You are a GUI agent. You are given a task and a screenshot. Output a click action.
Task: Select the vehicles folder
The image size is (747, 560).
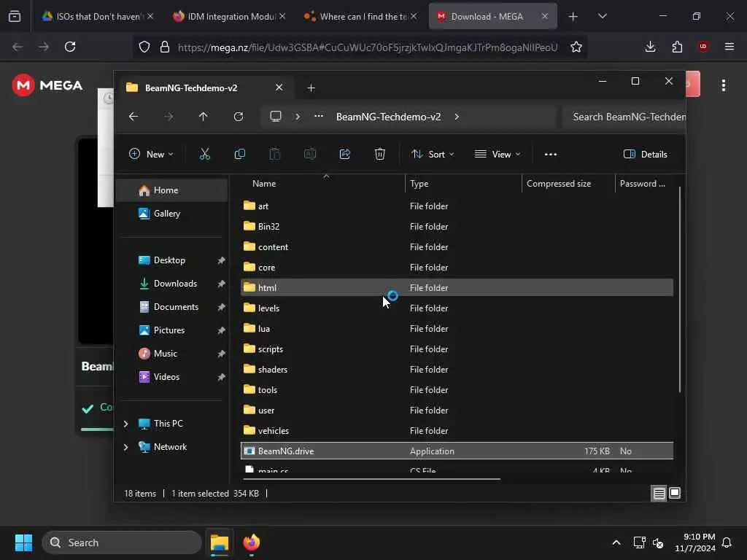coord(457,430)
